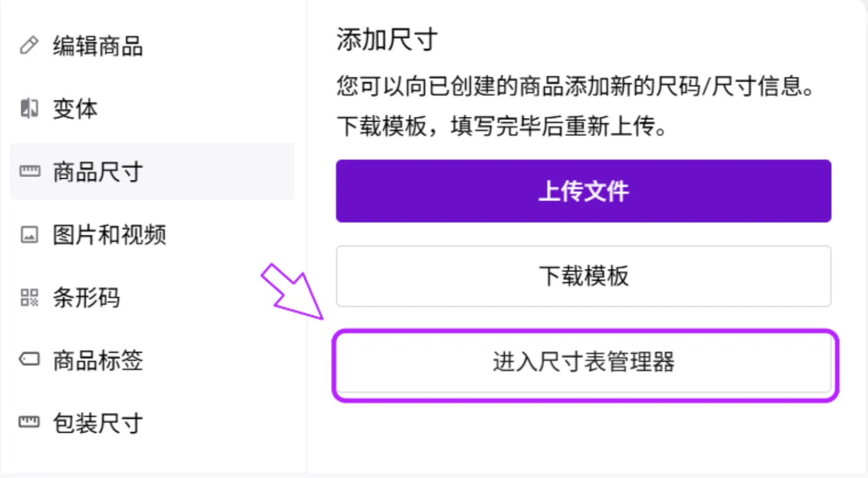Click the variant icon beside 变体
The width and height of the screenshot is (868, 478).
point(29,109)
